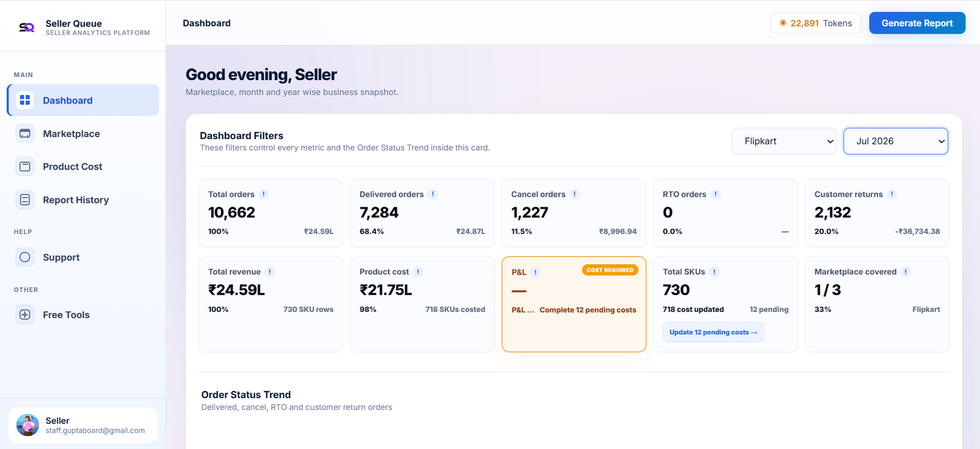Image resolution: width=980 pixels, height=449 pixels.
Task: Click the ₹24.59L total revenue value
Action: (236, 290)
